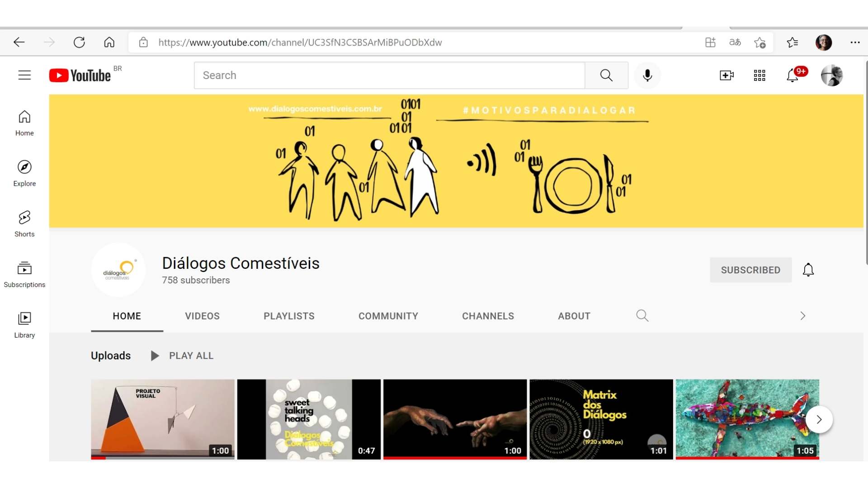The image size is (868, 488).
Task: Open the browser home page icon
Action: [x=109, y=42]
